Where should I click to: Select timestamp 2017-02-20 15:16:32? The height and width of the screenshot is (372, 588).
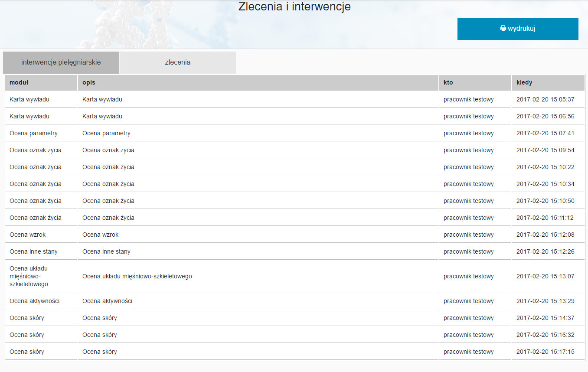click(x=545, y=335)
